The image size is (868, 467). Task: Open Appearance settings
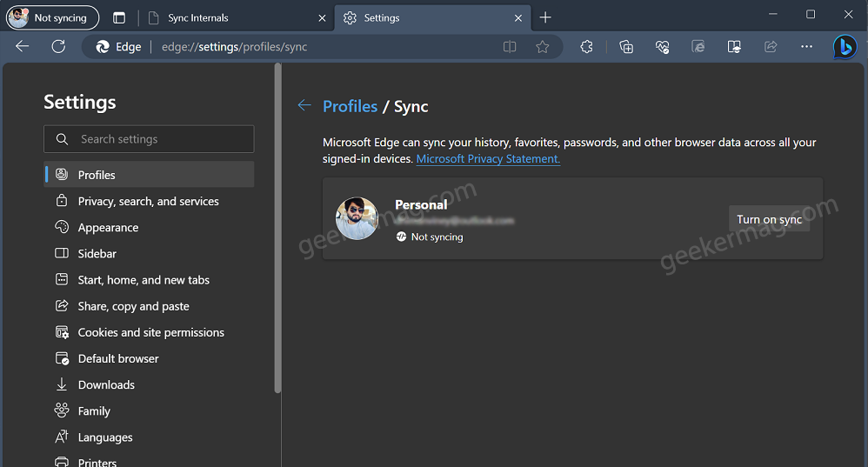[149, 228]
